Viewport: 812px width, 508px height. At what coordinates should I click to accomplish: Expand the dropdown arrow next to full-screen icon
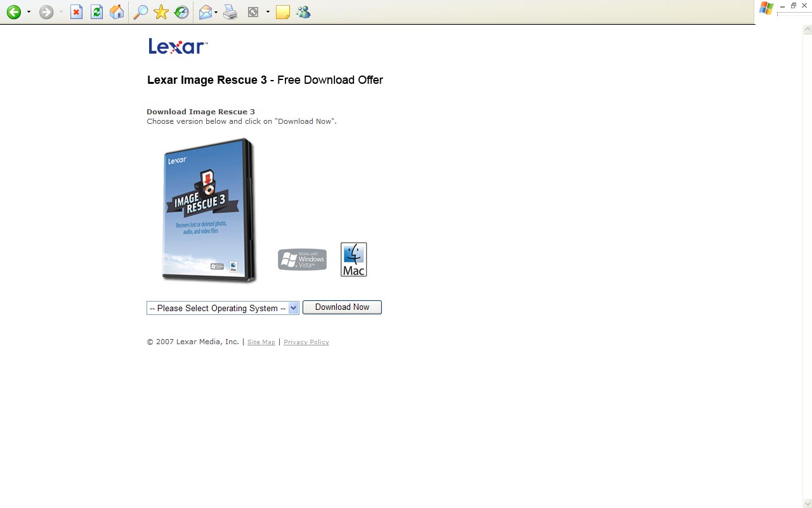tap(268, 12)
